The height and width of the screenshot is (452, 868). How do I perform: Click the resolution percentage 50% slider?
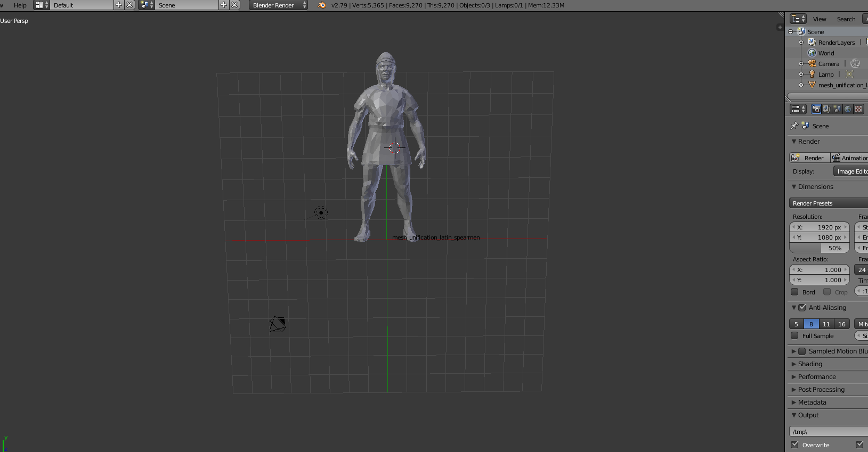point(820,248)
